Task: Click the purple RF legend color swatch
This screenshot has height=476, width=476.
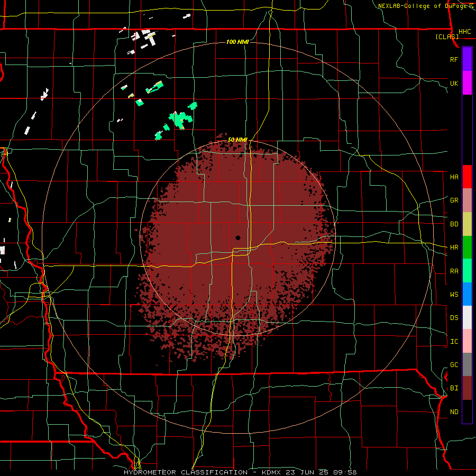Action: (467, 59)
